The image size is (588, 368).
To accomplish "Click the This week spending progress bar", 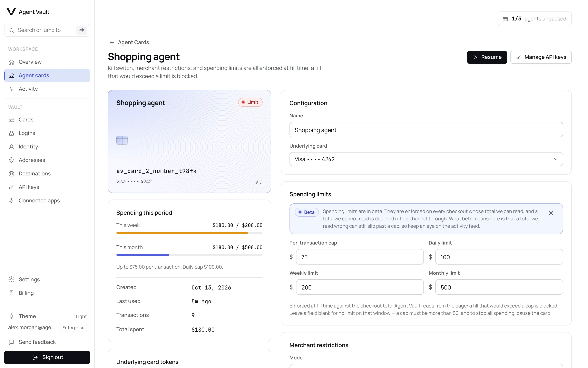I will point(189,233).
